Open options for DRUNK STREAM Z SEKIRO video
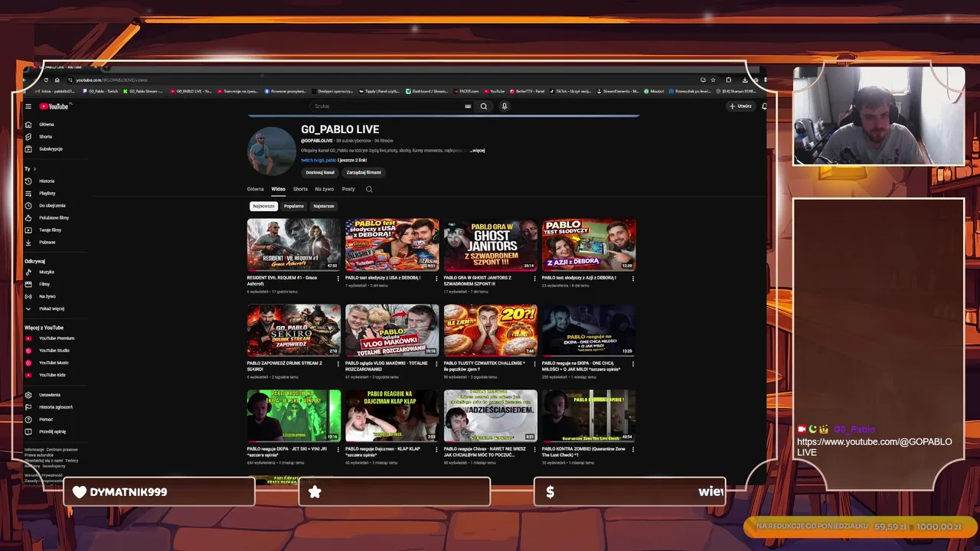 pos(338,364)
